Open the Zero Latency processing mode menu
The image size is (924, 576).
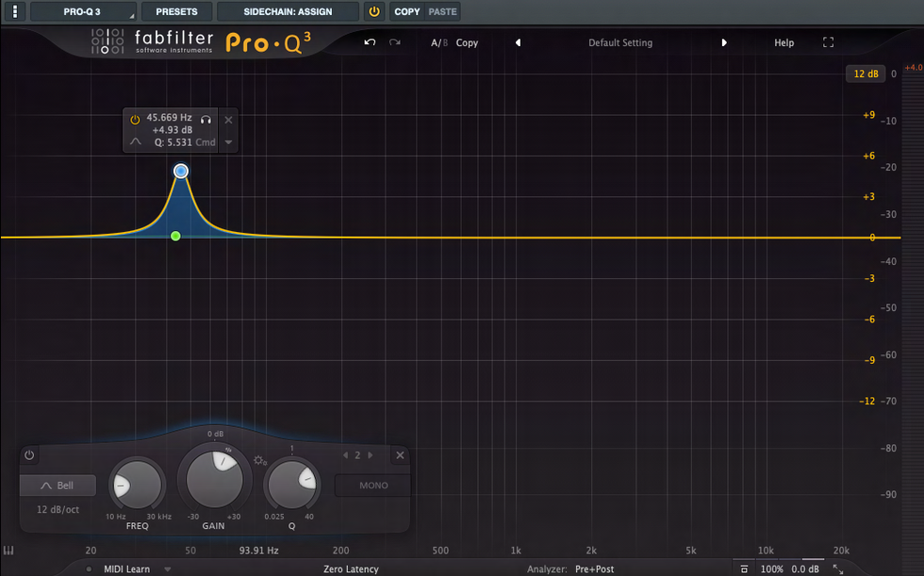coord(351,569)
